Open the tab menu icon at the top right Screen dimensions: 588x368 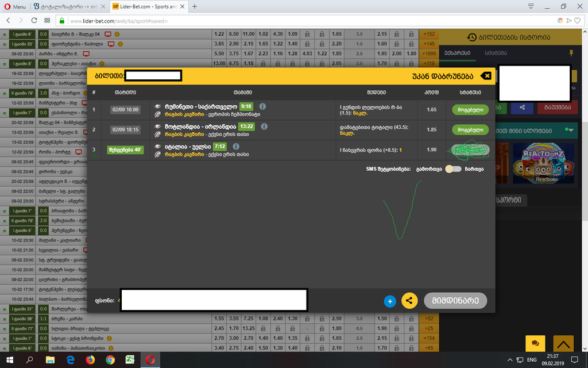pos(531,6)
